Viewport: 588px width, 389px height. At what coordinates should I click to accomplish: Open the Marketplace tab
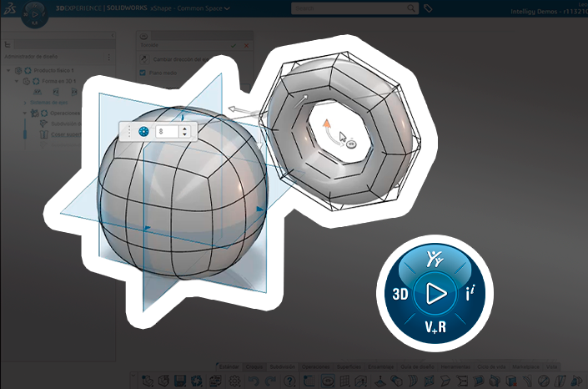tap(525, 366)
